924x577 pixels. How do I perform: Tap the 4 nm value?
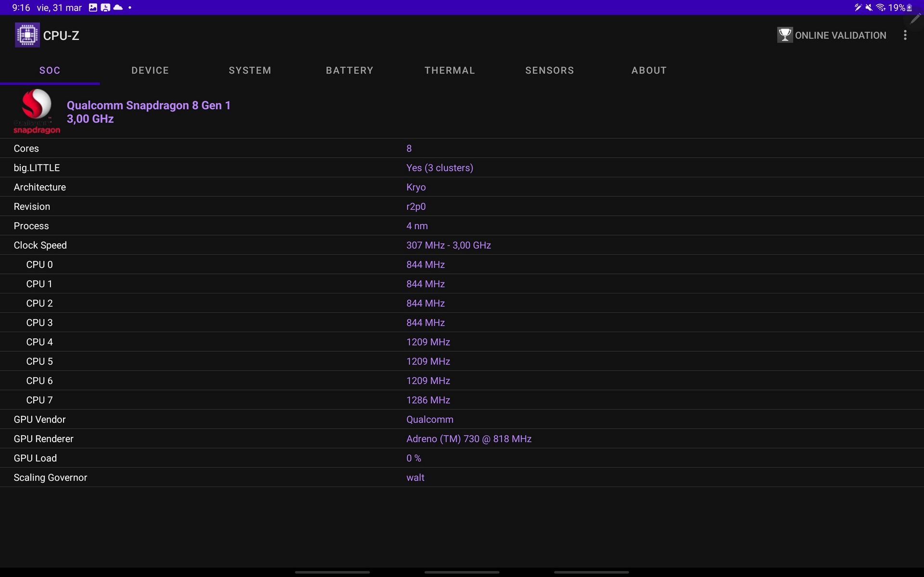point(417,226)
